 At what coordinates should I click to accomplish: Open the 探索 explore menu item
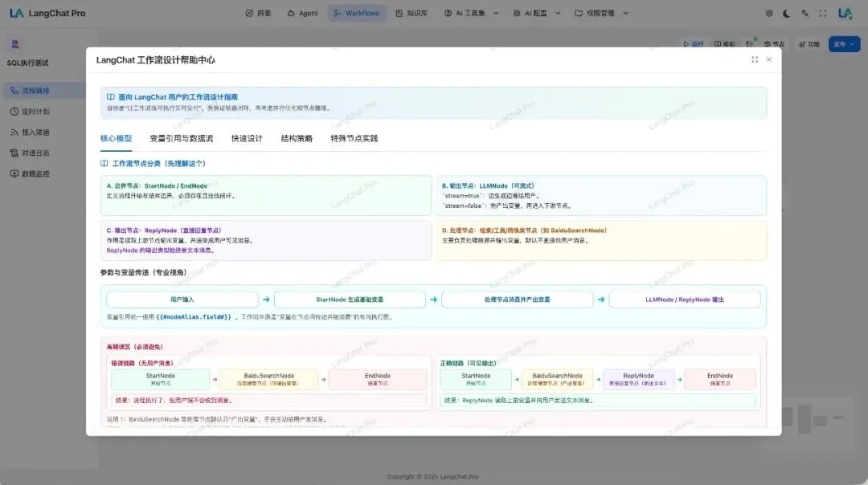tap(258, 13)
